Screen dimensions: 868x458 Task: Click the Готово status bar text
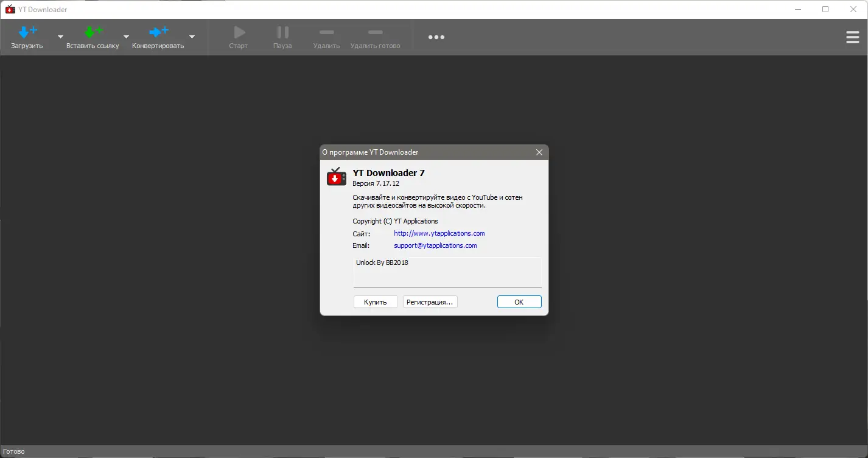pos(13,452)
